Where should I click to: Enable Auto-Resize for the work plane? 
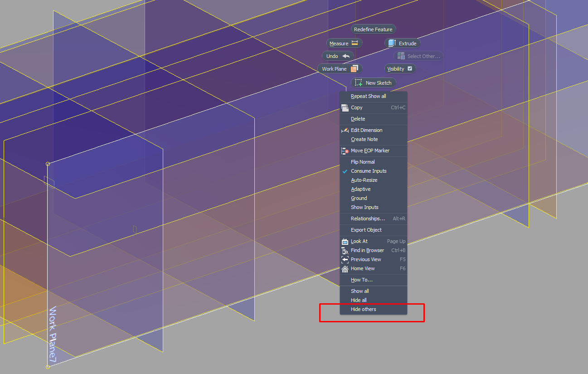[x=364, y=180]
